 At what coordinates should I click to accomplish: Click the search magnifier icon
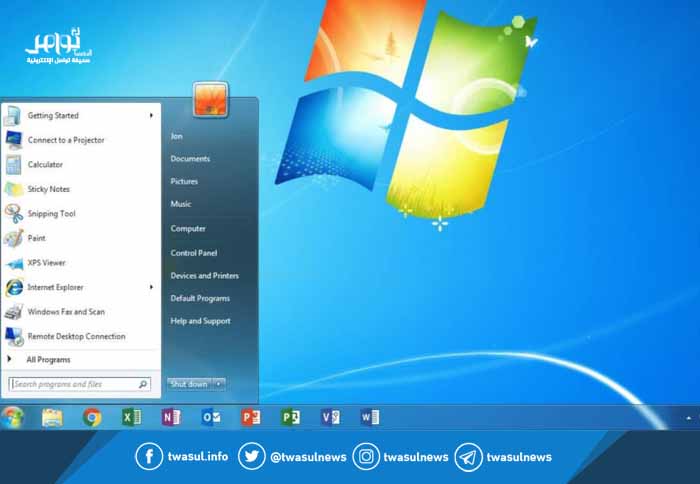(143, 384)
